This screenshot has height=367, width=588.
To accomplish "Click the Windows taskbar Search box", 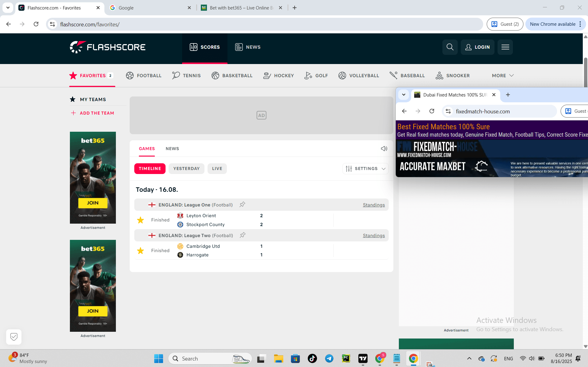I will pyautogui.click(x=210, y=358).
